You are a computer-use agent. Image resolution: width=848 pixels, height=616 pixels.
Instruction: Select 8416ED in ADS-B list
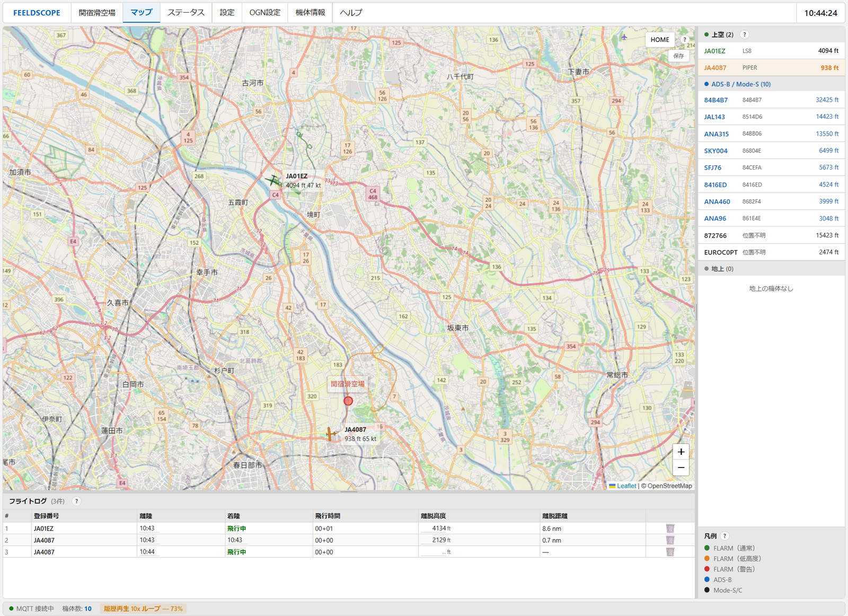771,184
